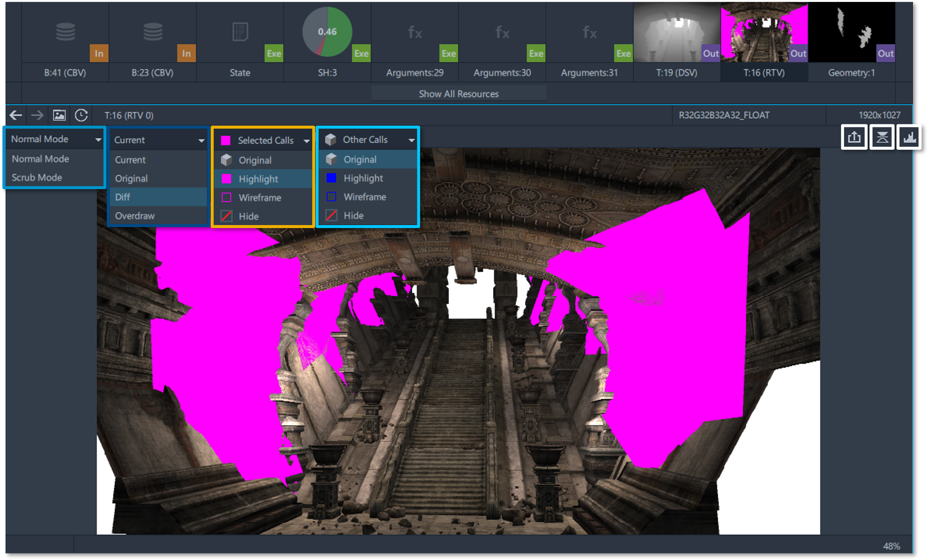Click the blue Highlight color swatch

pos(331,178)
